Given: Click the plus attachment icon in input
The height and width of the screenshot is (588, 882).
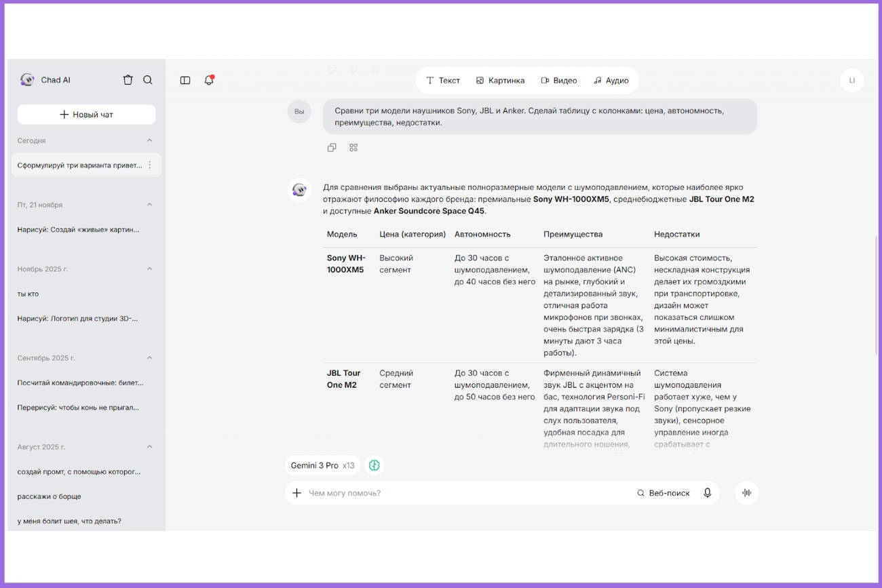Looking at the screenshot, I should pyautogui.click(x=296, y=493).
